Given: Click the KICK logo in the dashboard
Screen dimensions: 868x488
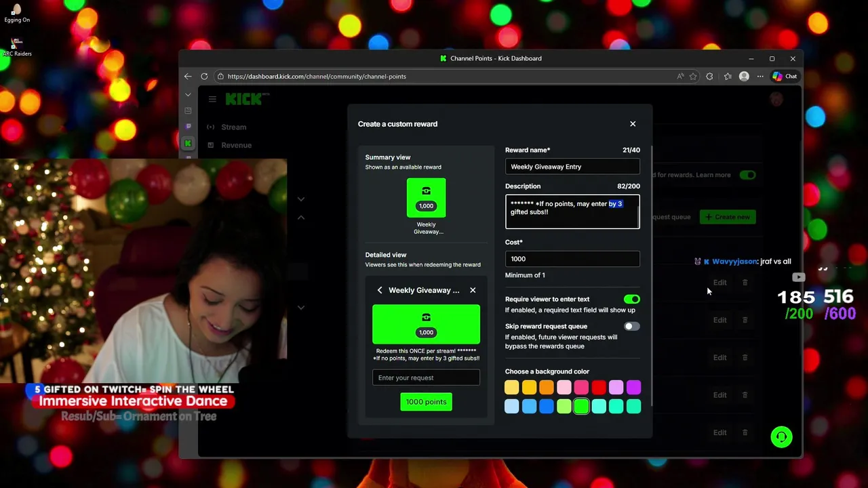Looking at the screenshot, I should [x=244, y=99].
